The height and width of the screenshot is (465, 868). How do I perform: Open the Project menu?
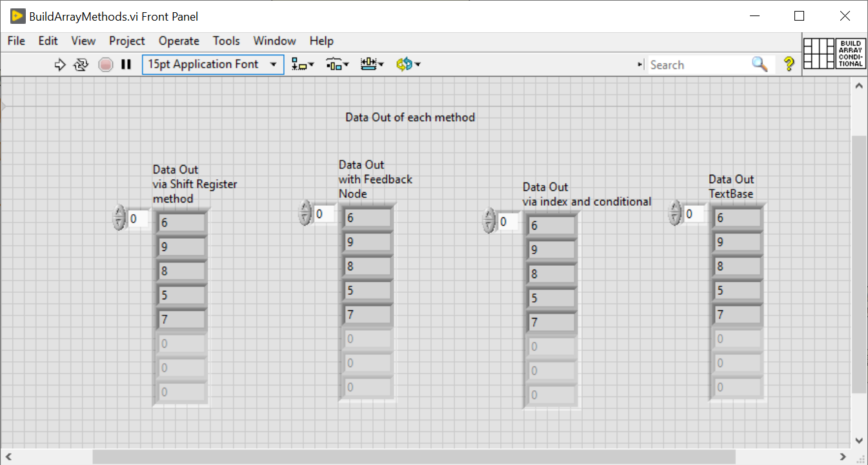click(127, 41)
